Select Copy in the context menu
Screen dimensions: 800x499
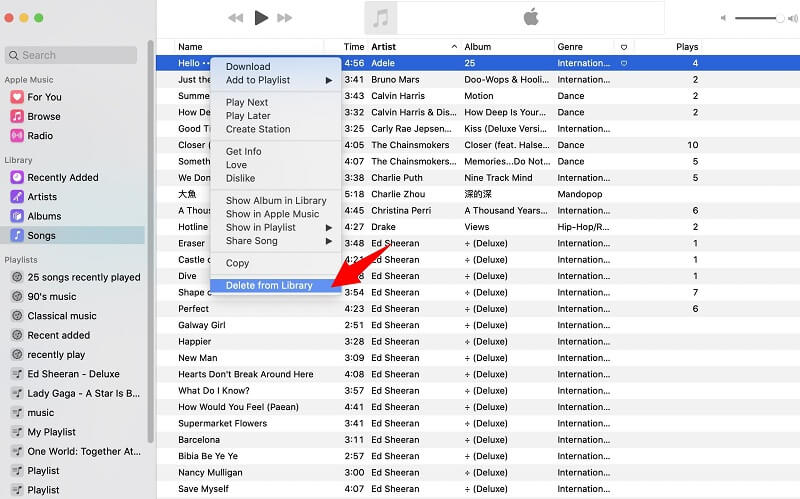point(237,263)
